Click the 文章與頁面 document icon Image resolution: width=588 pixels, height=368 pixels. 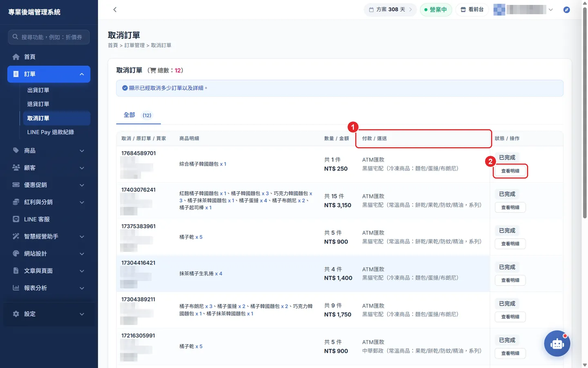coord(16,271)
